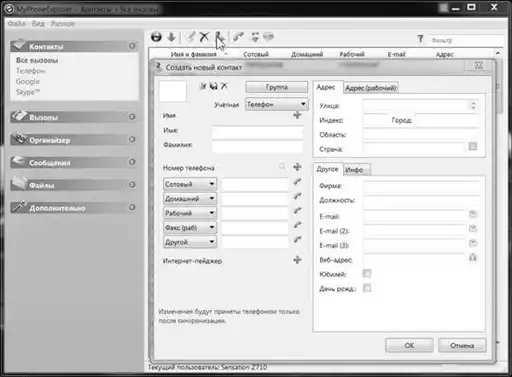512x377 pixels.
Task: Click the call icon next to Рабочий field
Action: pyautogui.click(x=297, y=211)
